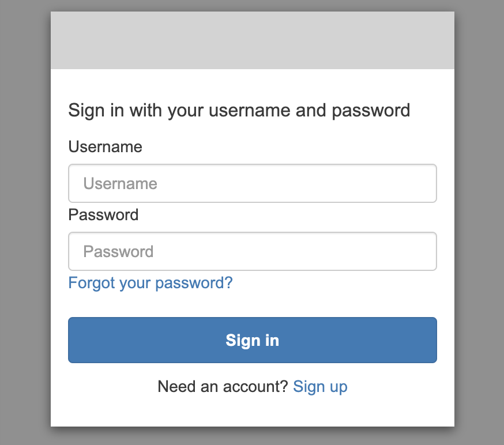Submit the login form via Sign in
This screenshot has width=504, height=445.
click(x=252, y=340)
